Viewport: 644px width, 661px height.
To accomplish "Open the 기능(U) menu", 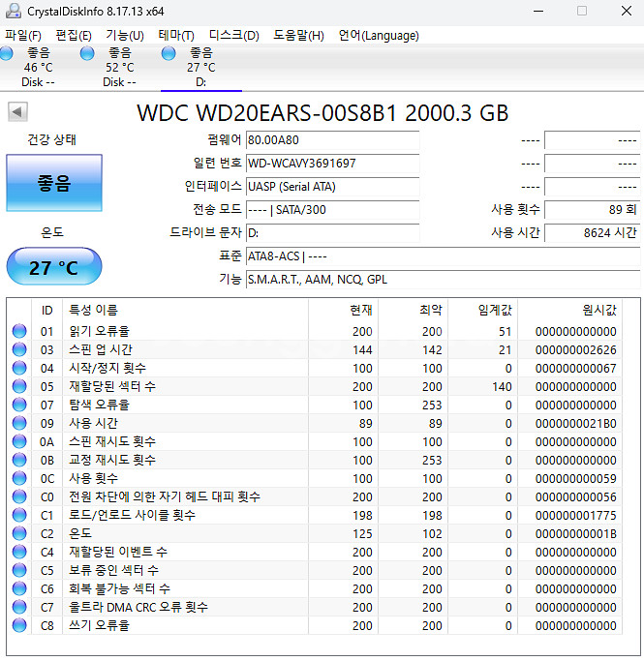I will point(125,36).
